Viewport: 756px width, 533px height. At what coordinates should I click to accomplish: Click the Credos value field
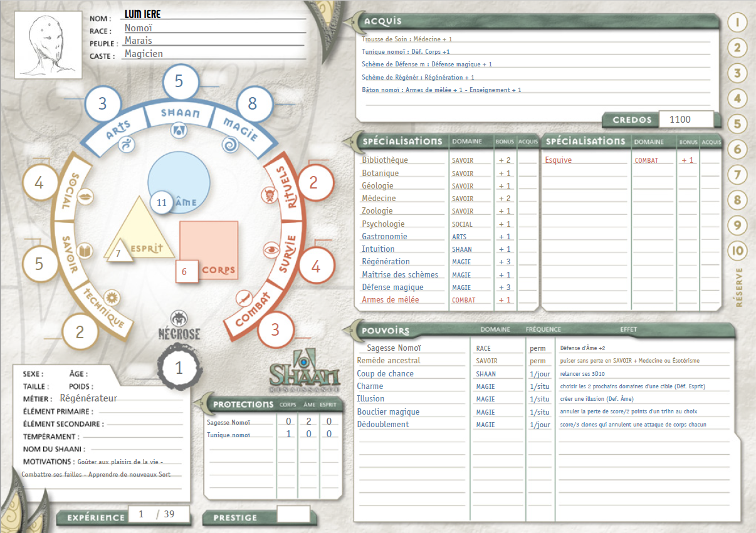pyautogui.click(x=686, y=119)
